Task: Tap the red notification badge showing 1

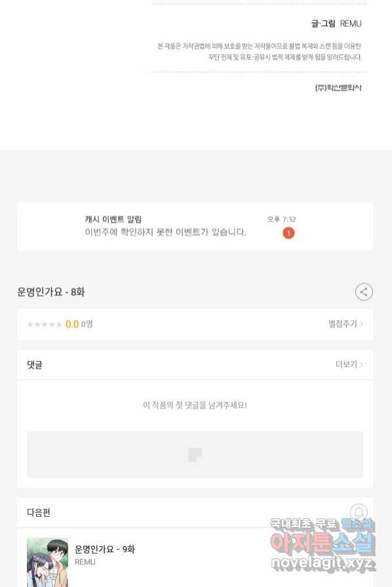Action: pos(288,233)
